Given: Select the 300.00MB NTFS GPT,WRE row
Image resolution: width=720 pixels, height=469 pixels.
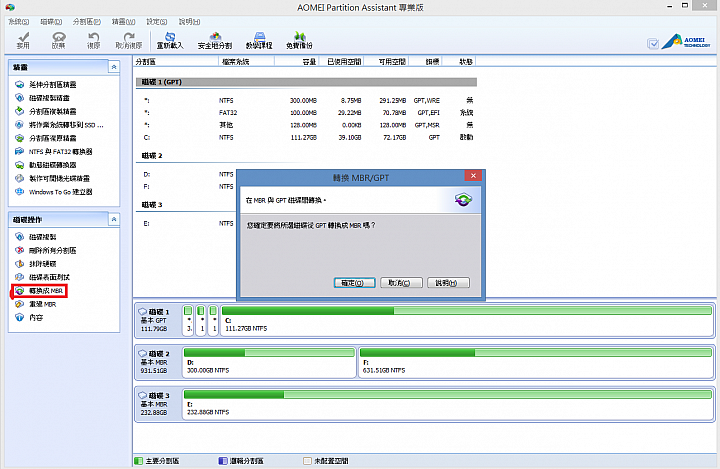Looking at the screenshot, I should coord(306,100).
